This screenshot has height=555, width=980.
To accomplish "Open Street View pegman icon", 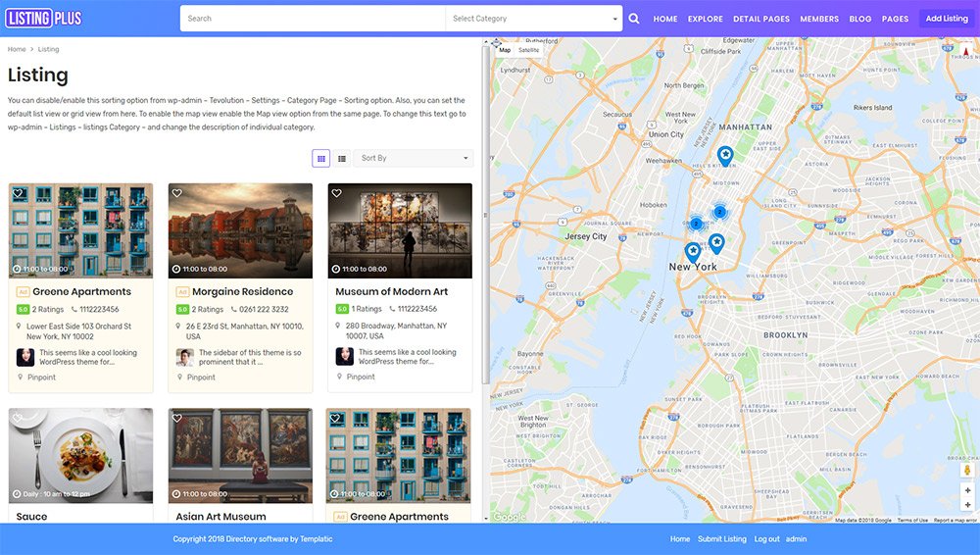I will [967, 471].
